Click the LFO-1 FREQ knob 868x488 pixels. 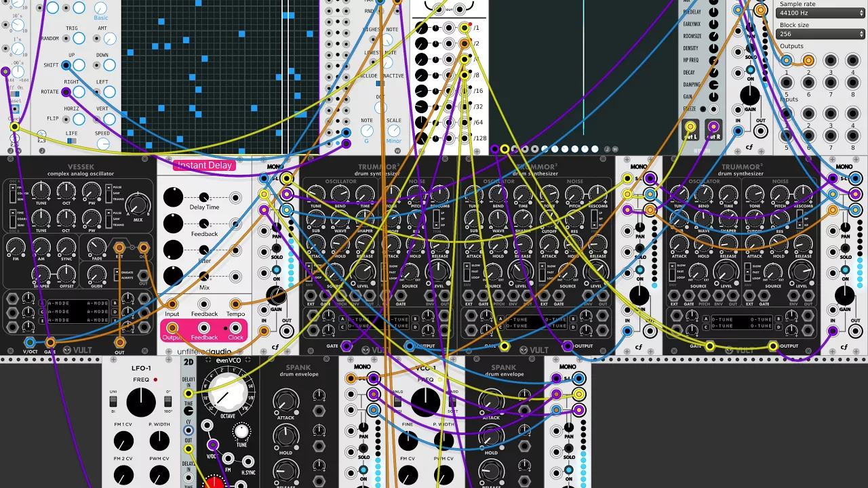(x=141, y=403)
